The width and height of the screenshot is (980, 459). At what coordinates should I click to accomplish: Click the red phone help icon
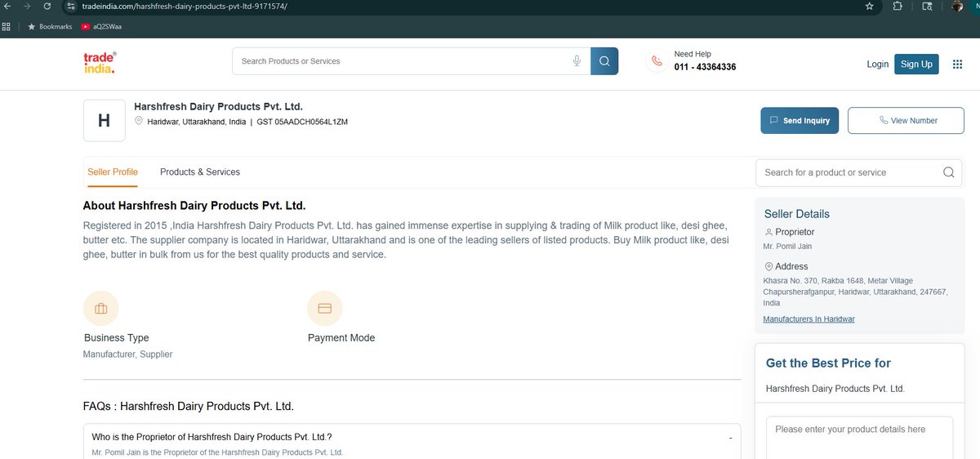[x=656, y=61]
